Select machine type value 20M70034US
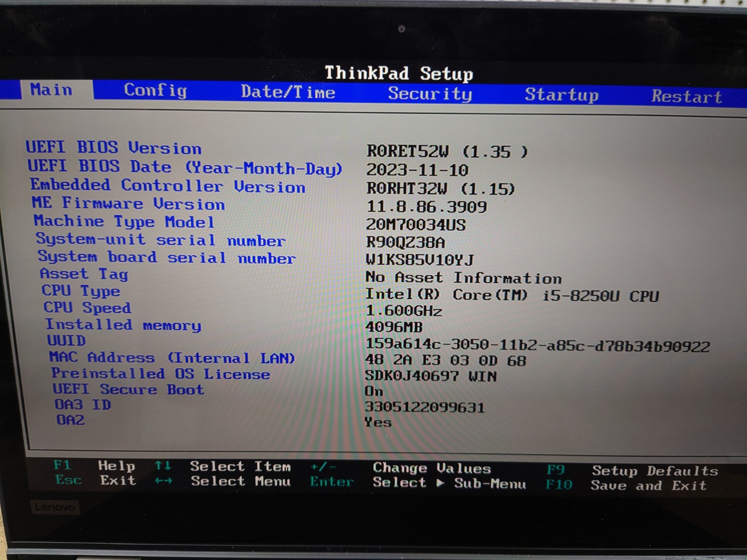The width and height of the screenshot is (747, 560). 416,225
